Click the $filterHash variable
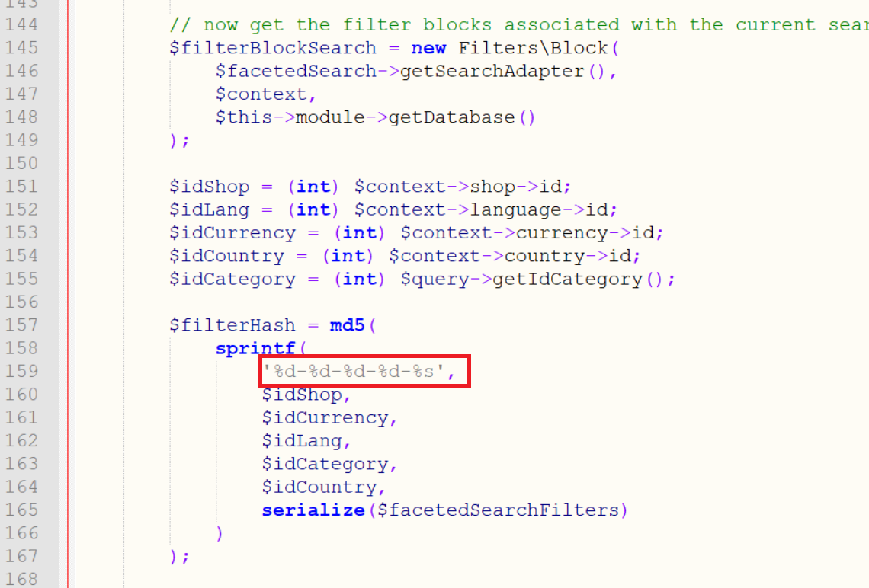 [232, 325]
